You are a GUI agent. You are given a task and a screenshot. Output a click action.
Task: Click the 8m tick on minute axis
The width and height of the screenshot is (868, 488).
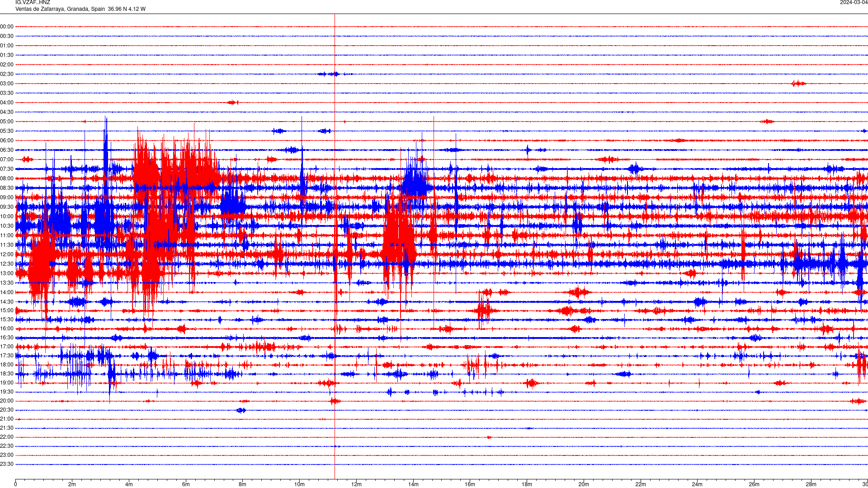[242, 484]
